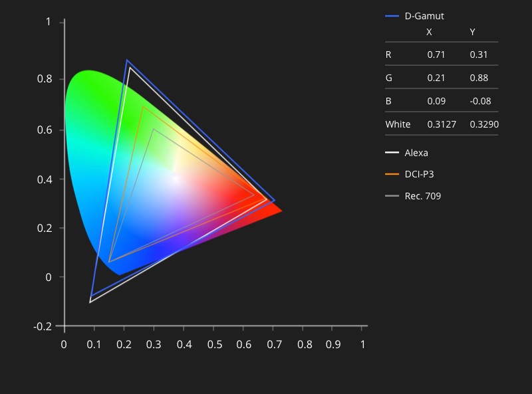Viewport: 532px width, 394px height.
Task: Click the white line swatch beside Alexa
Action: [392, 153]
